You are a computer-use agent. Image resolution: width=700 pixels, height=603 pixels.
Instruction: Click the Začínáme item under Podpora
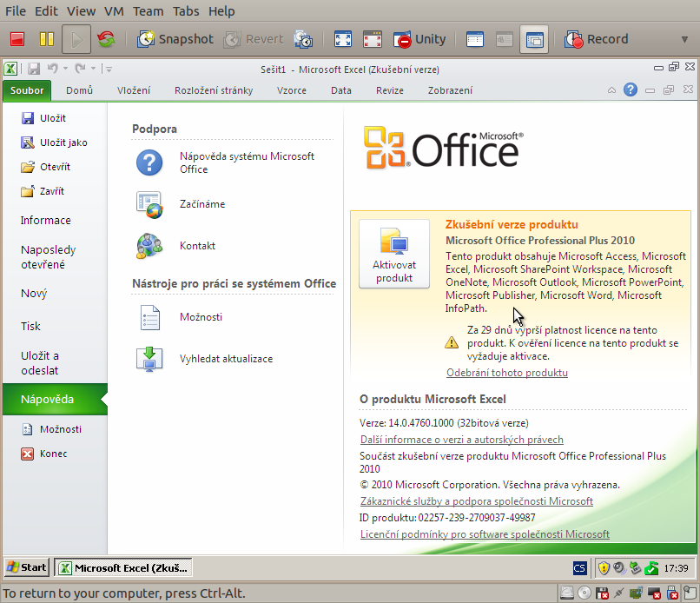181,204
